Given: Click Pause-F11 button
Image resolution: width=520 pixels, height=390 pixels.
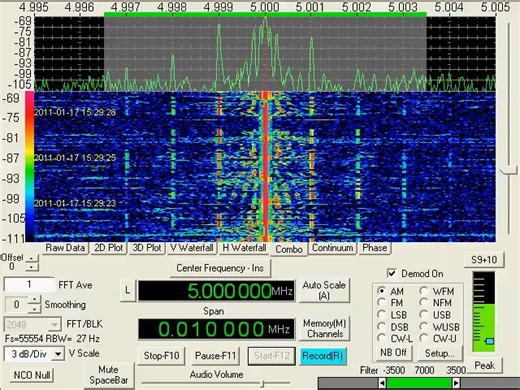Looking at the screenshot, I should pyautogui.click(x=216, y=356).
